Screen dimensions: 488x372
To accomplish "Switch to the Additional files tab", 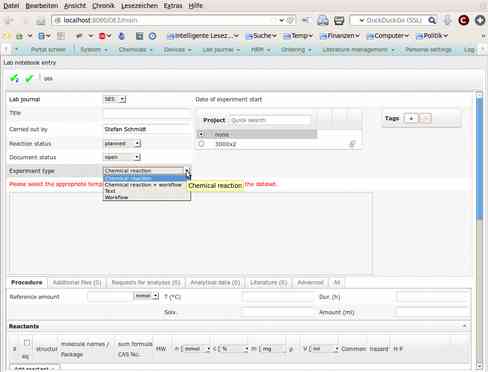I will coord(77,283).
